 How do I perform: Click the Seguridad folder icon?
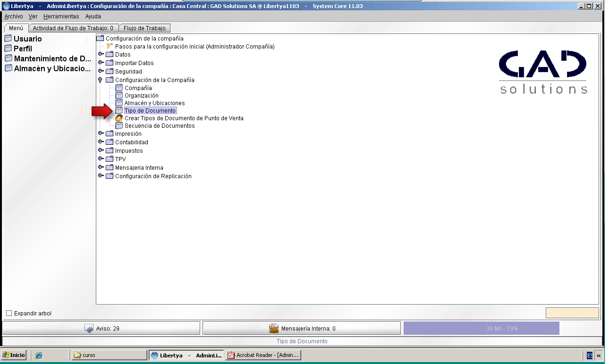(x=110, y=71)
